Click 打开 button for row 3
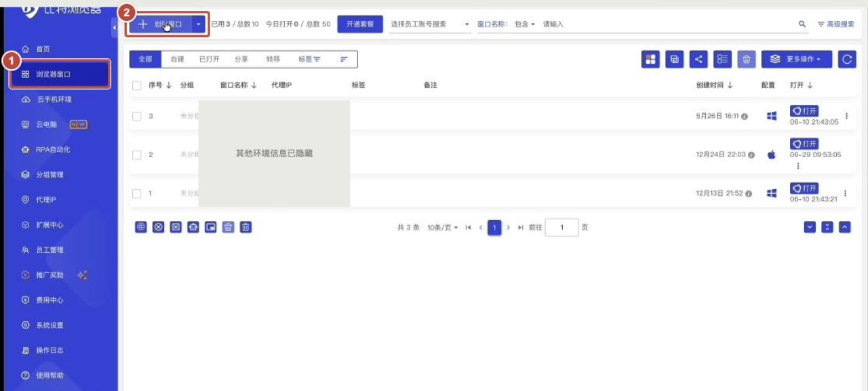 (x=804, y=110)
